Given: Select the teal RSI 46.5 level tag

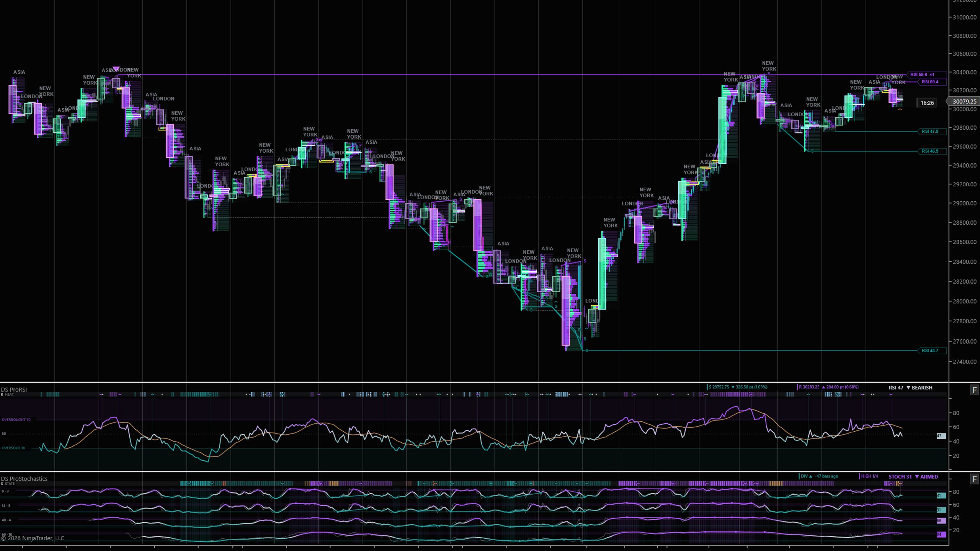Looking at the screenshot, I should [x=933, y=151].
